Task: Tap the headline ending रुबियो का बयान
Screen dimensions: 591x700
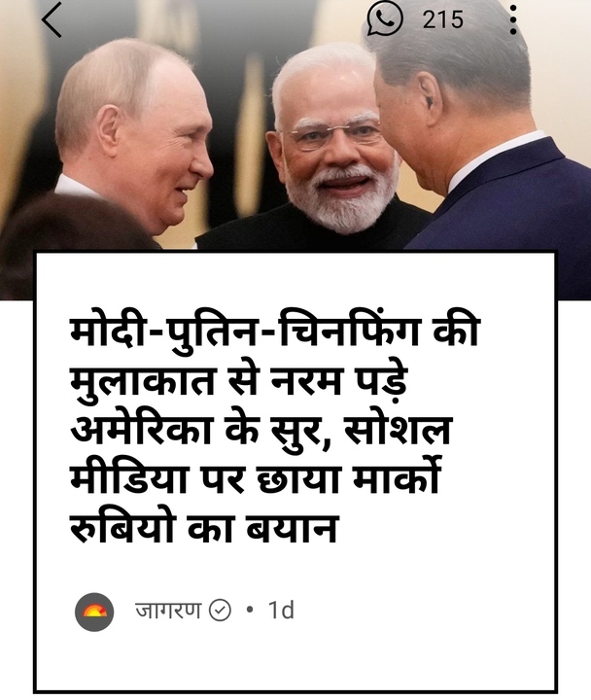Action: [203, 528]
